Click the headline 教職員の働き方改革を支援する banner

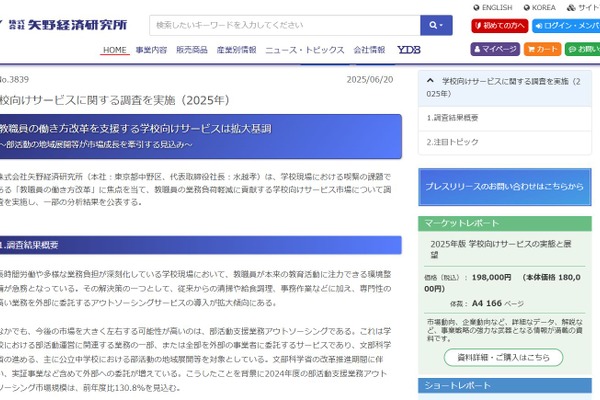pos(201,136)
